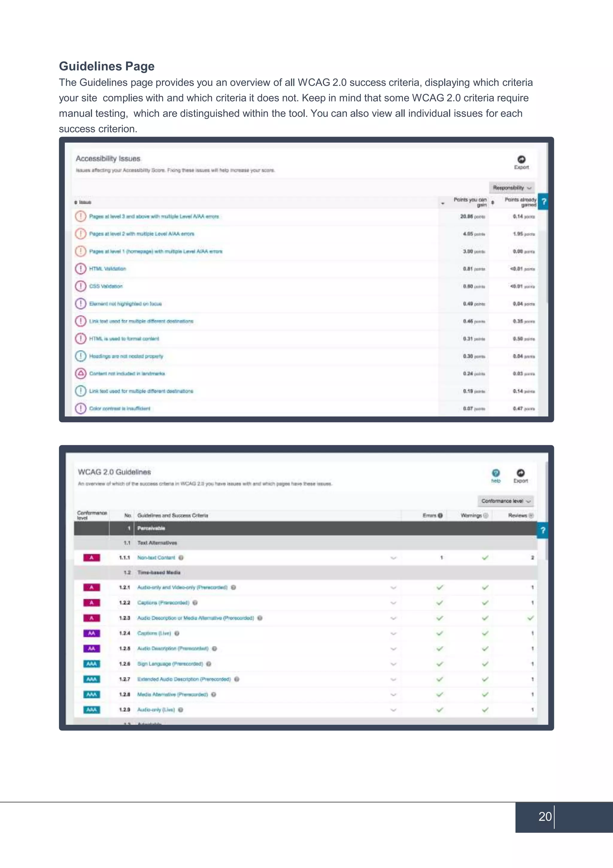The image size is (613, 868).
Task: Click the alert icon for Pages at level 2 issue
Action: tap(81, 234)
